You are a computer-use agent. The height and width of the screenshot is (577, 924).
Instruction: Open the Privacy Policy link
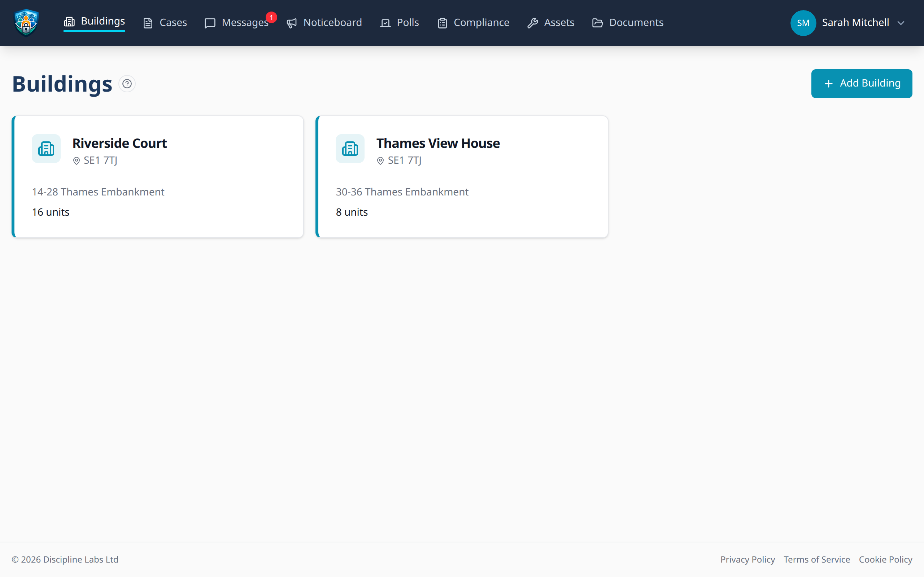click(747, 559)
